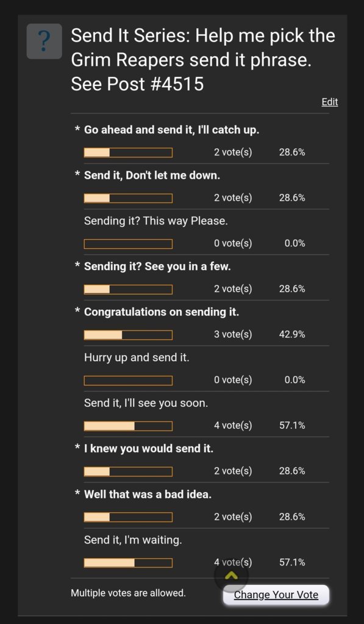Image resolution: width=364 pixels, height=624 pixels.
Task: Click the Change Your Vote button
Action: [x=276, y=595]
